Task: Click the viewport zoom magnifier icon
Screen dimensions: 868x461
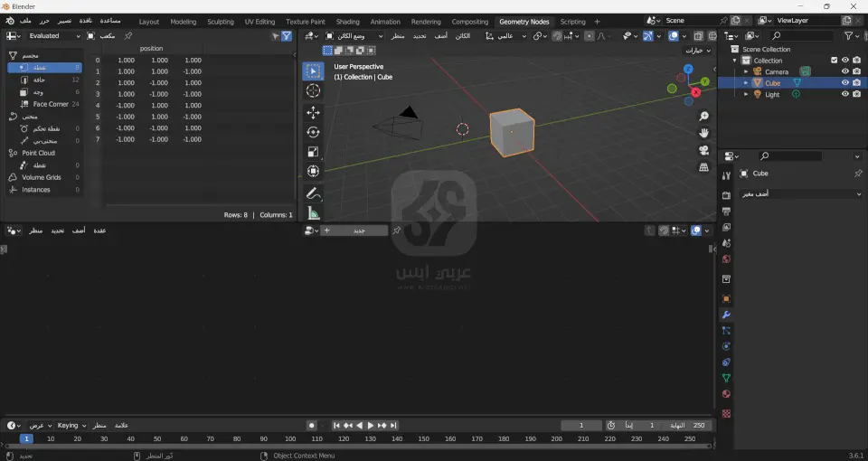Action: pos(703,117)
